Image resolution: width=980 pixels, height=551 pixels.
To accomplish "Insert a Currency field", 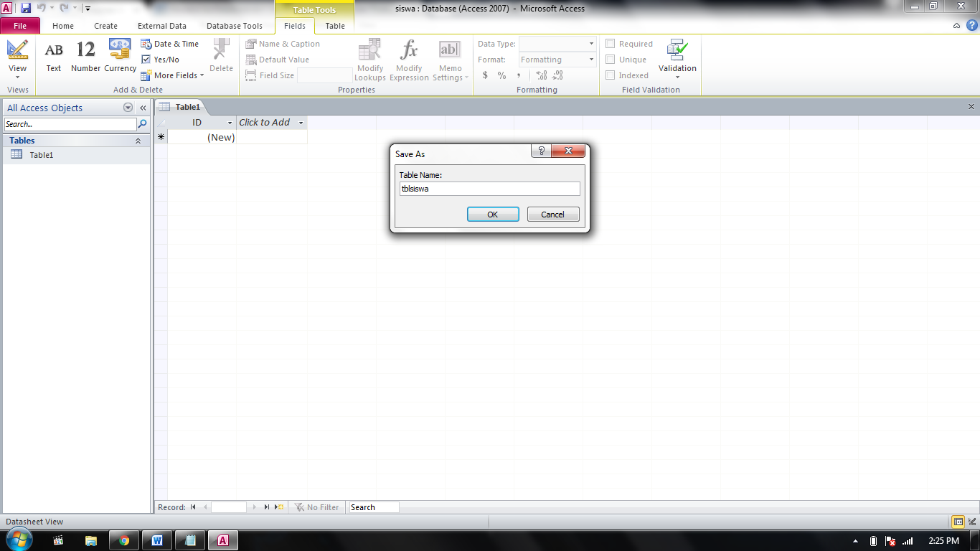I will [119, 57].
